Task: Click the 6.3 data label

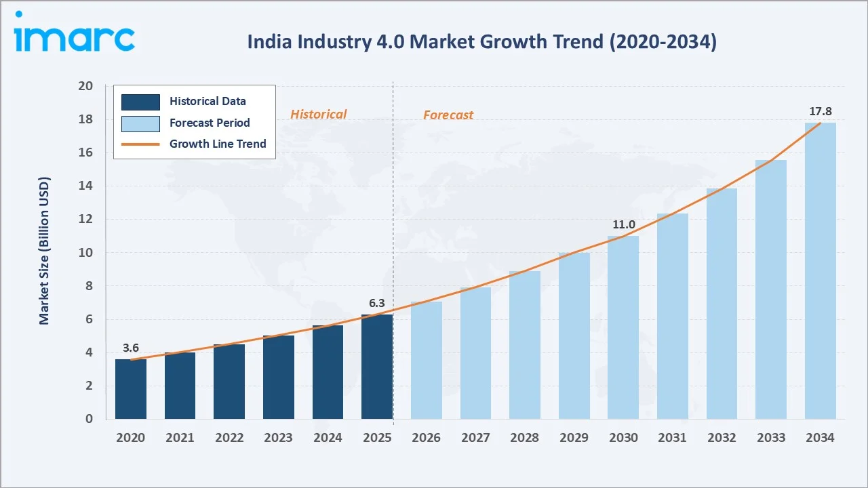Action: tap(377, 303)
